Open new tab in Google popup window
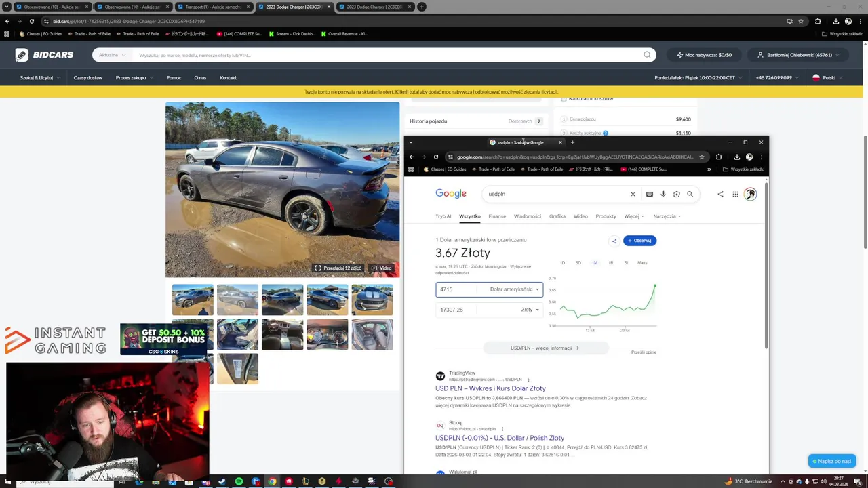This screenshot has width=868, height=488. click(572, 142)
